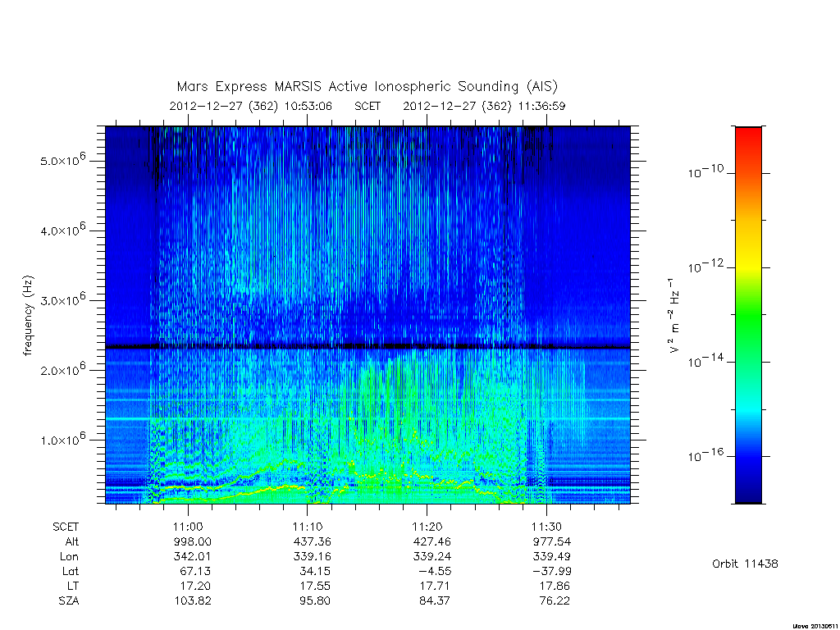Screen dimensions: 840x630
Task: Click the latitude value -37.99
Action: point(552,571)
